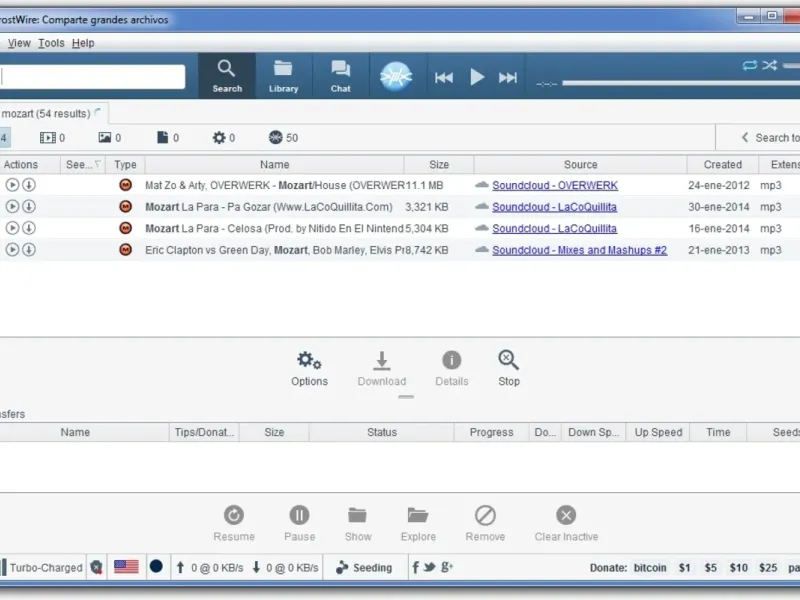The height and width of the screenshot is (600, 800).
Task: Stop the current search
Action: click(509, 369)
